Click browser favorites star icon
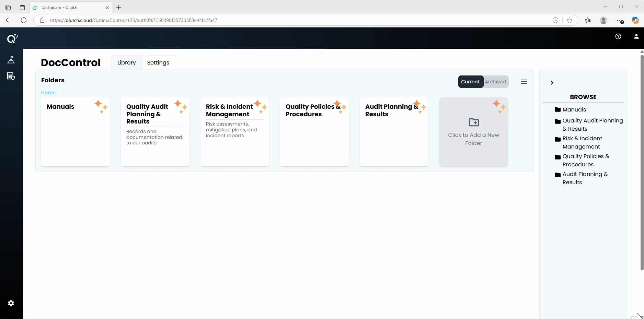Image resolution: width=644 pixels, height=319 pixels. 570,20
